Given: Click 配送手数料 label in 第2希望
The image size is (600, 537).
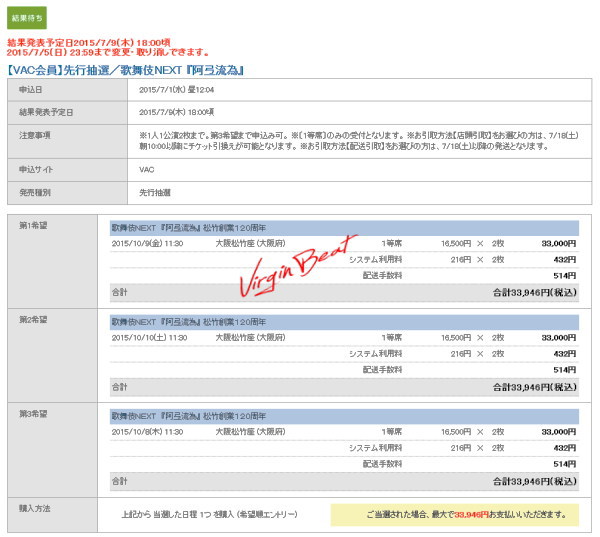Looking at the screenshot, I should (x=382, y=370).
